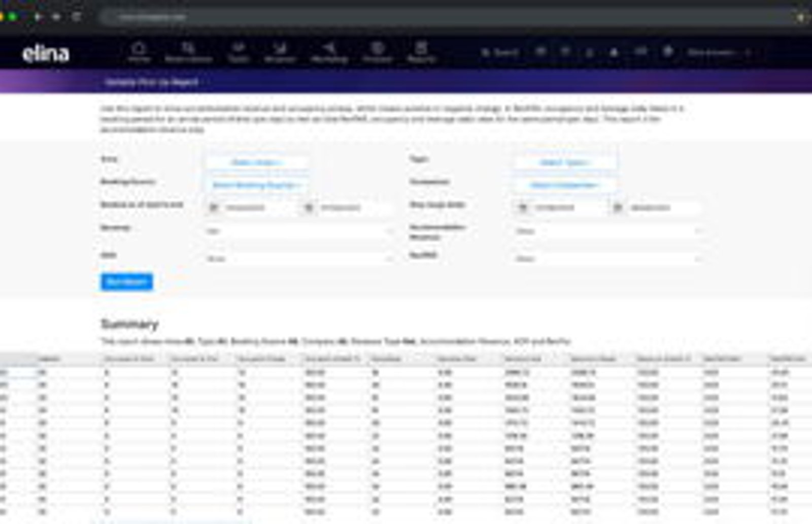Open the Select Types dropdown

pos(565,162)
